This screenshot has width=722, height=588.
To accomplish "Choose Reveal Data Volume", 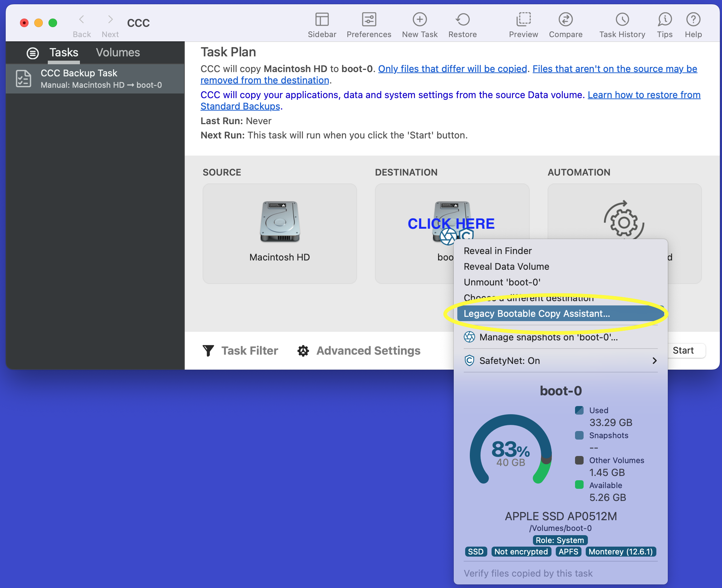I will (506, 267).
